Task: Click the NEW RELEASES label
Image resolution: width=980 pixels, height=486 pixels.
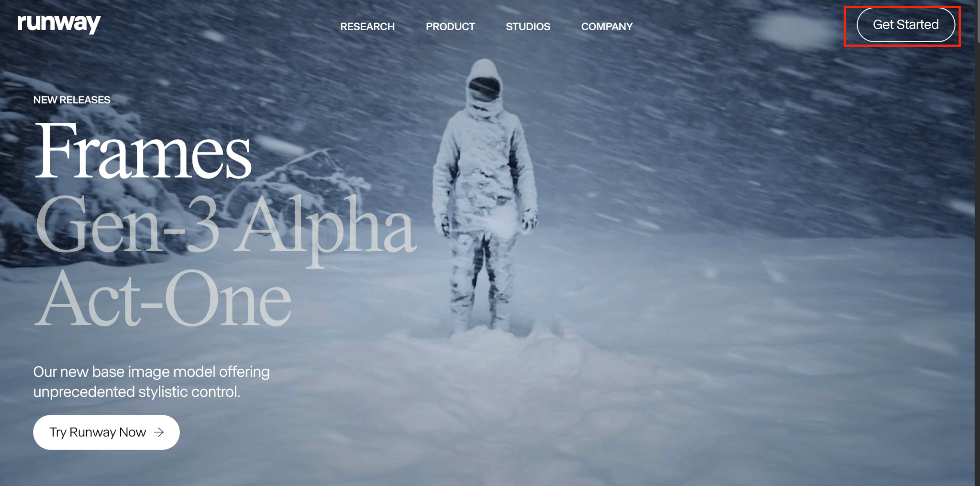Action: [x=72, y=100]
